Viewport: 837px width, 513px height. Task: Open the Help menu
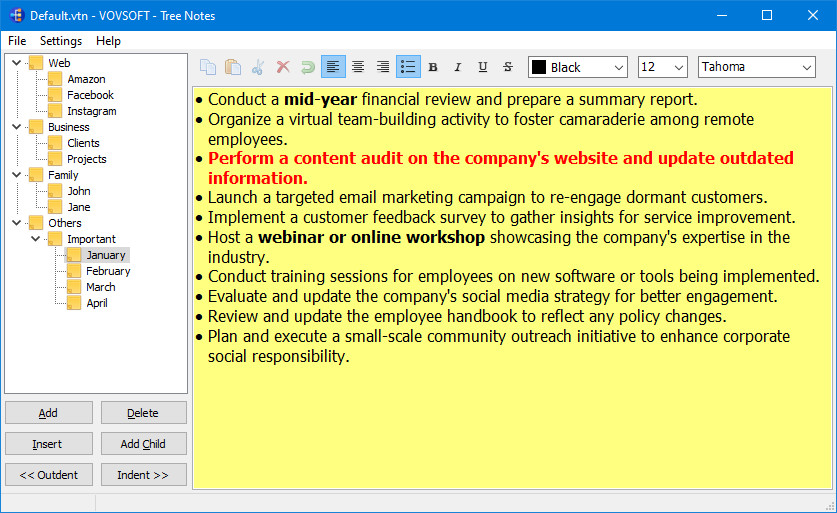point(108,41)
